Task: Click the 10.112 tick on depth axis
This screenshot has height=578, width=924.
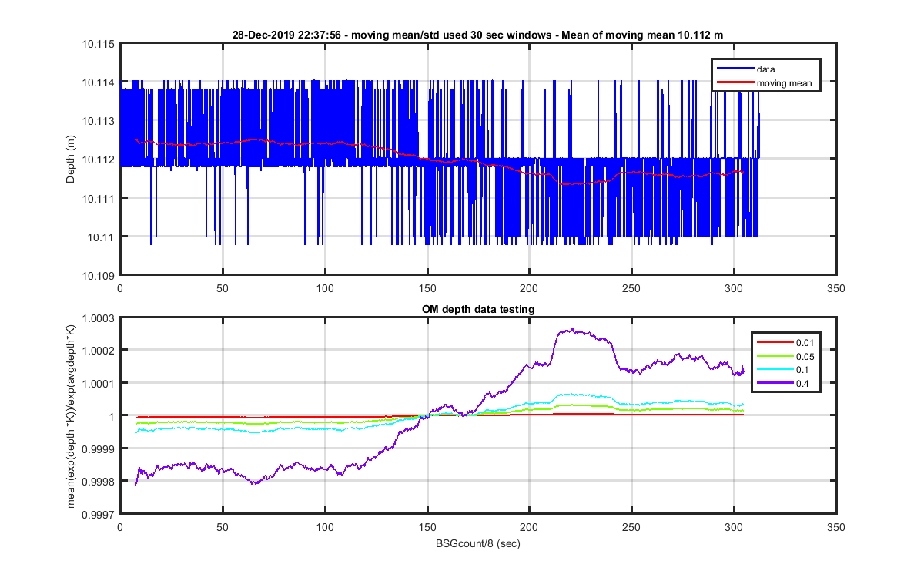Action: [99, 160]
